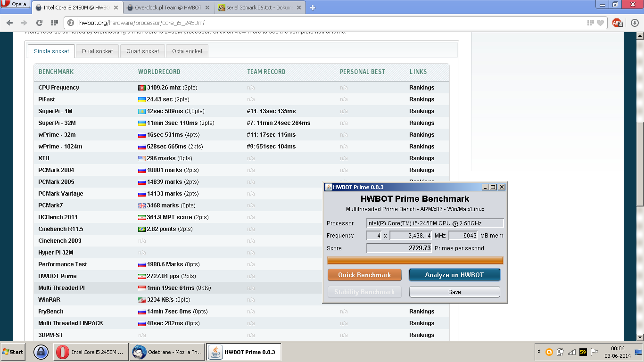644x362 pixels.
Task: Click site info globe icon in address bar
Action: [x=71, y=23]
